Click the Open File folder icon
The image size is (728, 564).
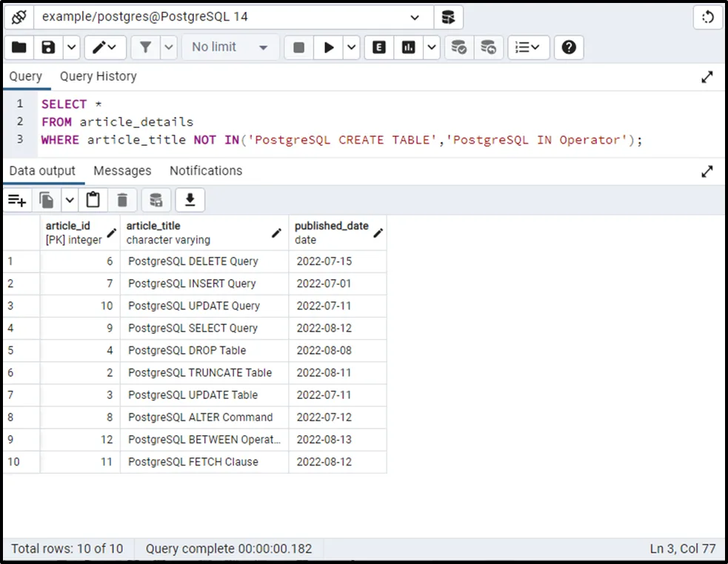pyautogui.click(x=19, y=47)
